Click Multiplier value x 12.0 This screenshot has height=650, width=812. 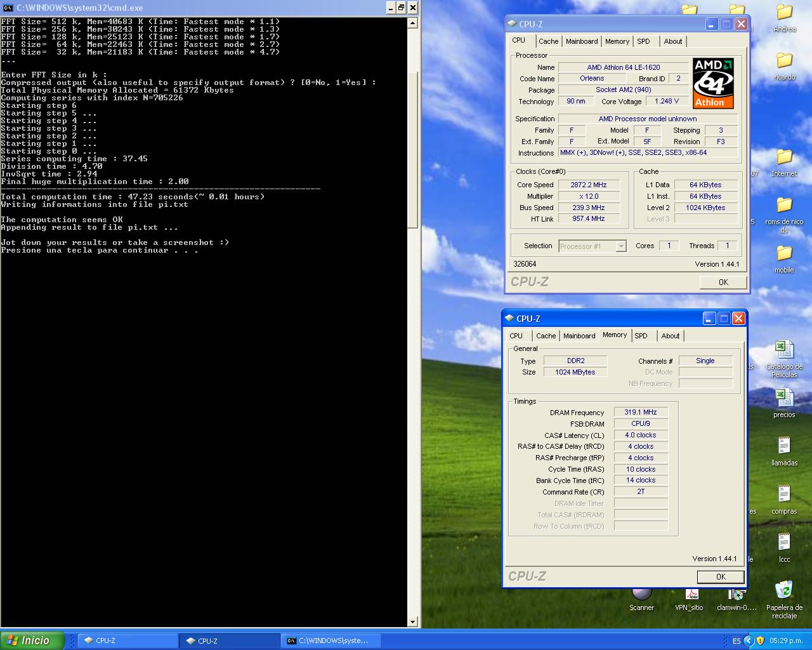click(x=589, y=196)
